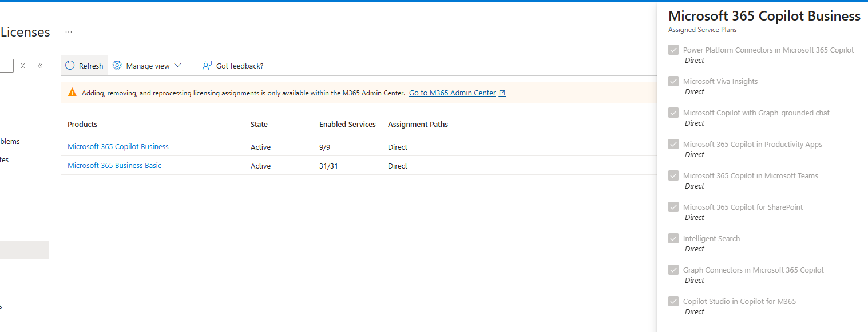
Task: Click Microsoft Viva Insights plan label
Action: tap(720, 82)
